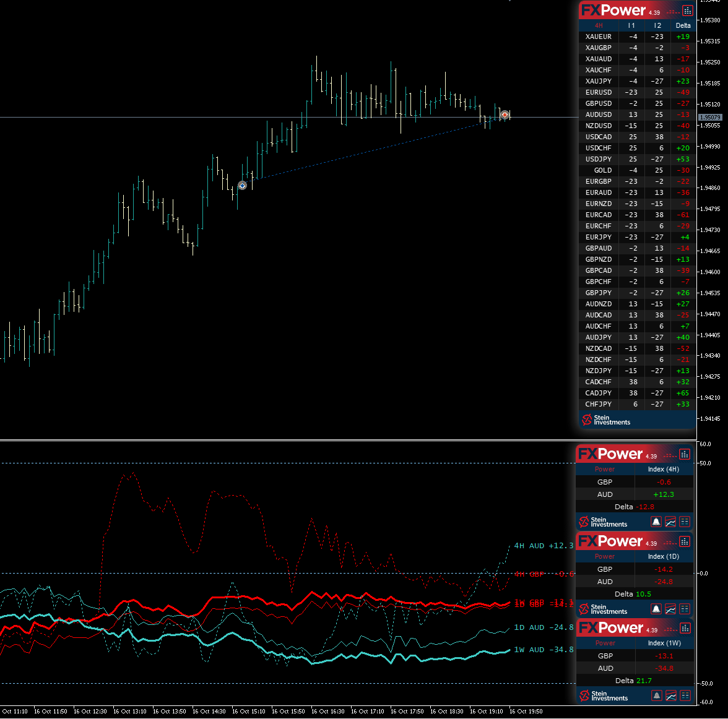This screenshot has height=719, width=728.
Task: Click the 4H AUD +12.3 line label
Action: point(544,546)
